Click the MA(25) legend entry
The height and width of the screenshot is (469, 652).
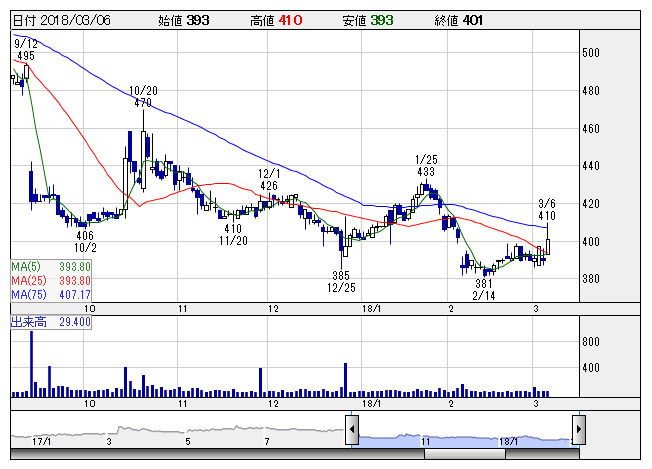(51, 280)
